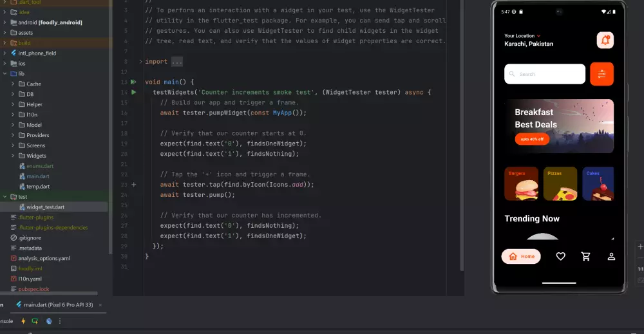The image size is (644, 334).
Task: Tap the Home button in bottom navigation
Action: pos(521,256)
